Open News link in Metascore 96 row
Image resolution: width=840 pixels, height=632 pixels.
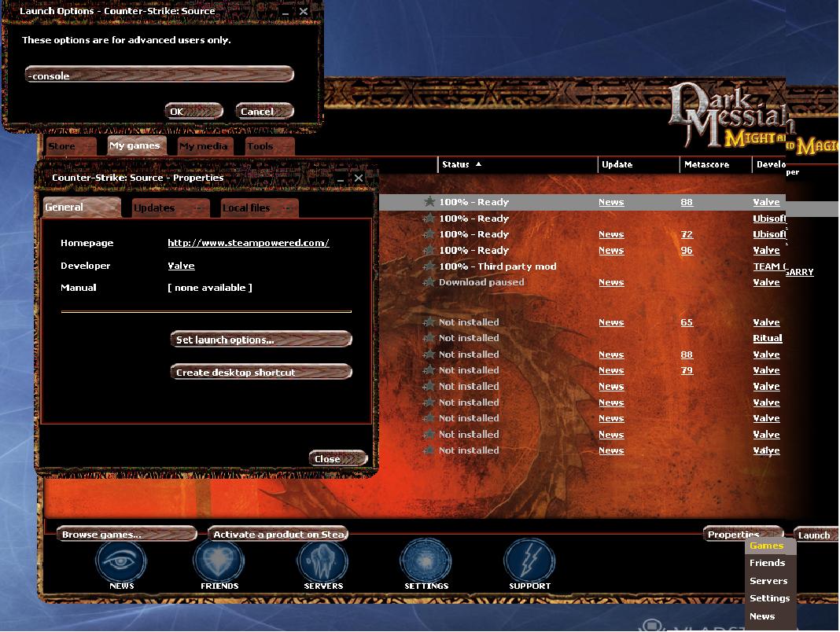(x=611, y=250)
